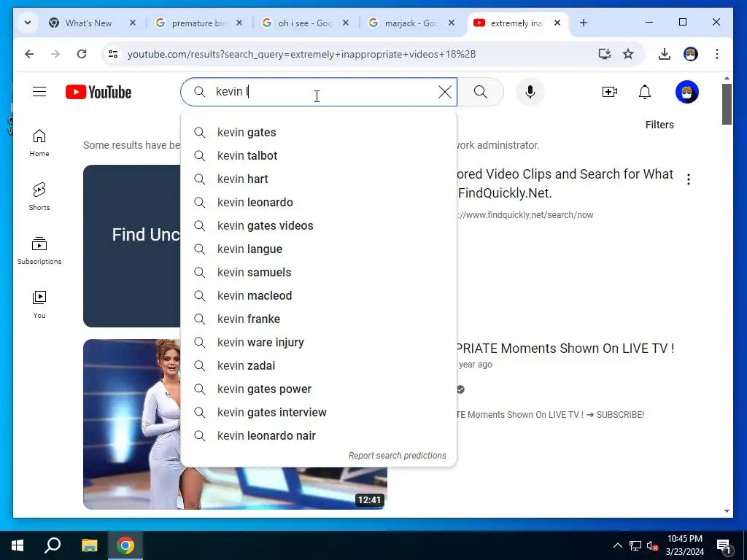Close the What's New tab
Screen dimensions: 747x560
point(133,23)
